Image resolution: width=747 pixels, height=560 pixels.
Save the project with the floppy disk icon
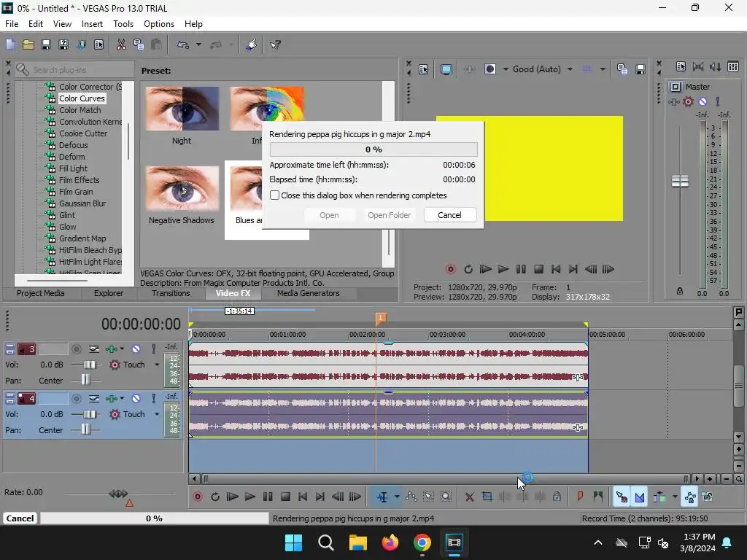(x=46, y=44)
